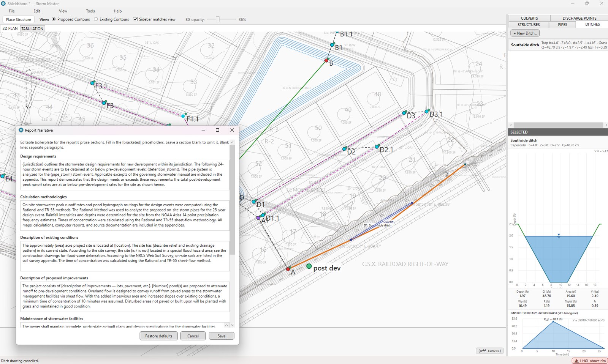Click Save in Report Narrative dialog

click(x=222, y=336)
